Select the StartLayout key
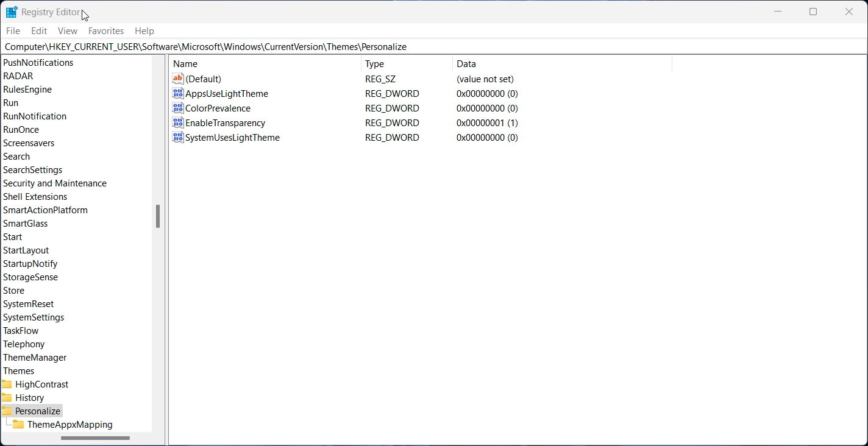 [x=26, y=250]
